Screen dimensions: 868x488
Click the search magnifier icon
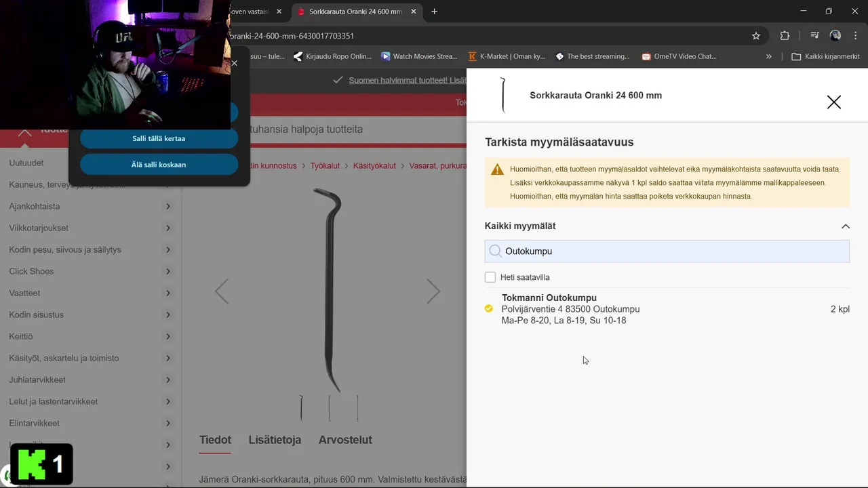[495, 251]
